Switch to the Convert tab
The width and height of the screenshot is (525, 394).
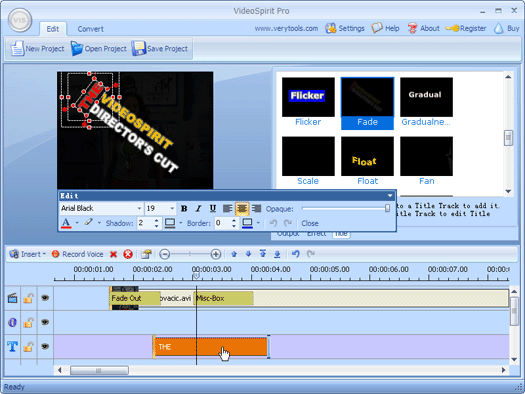coord(90,29)
